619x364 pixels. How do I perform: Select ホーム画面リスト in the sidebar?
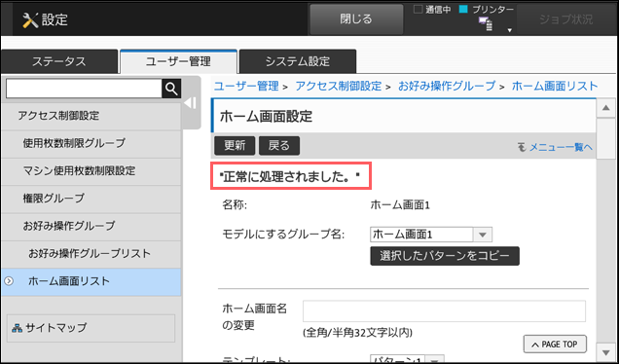click(91, 282)
